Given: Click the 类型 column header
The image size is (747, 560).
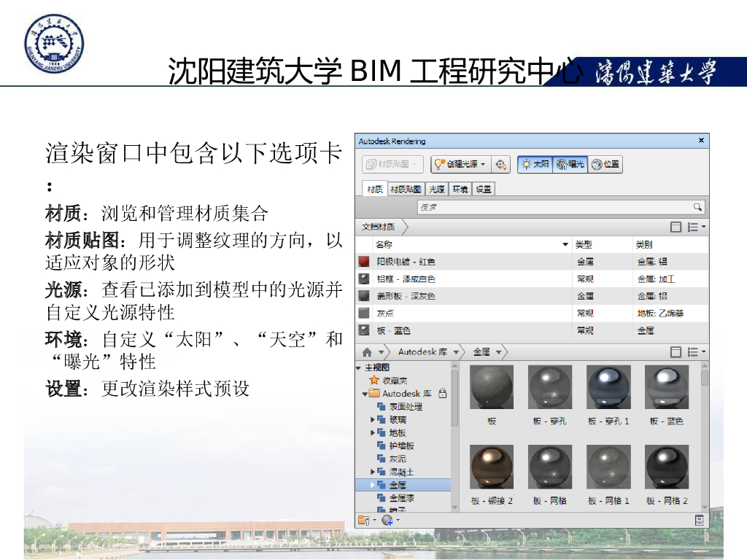Looking at the screenshot, I should click(x=602, y=244).
